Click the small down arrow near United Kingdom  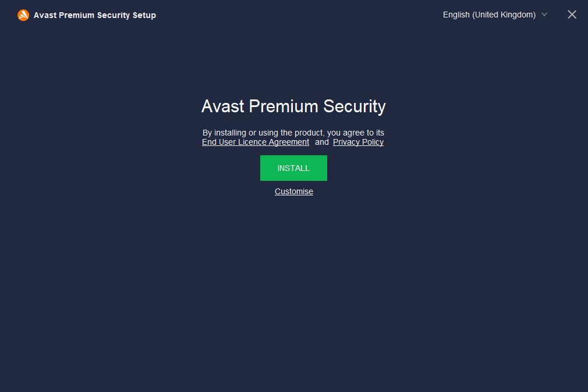[544, 15]
